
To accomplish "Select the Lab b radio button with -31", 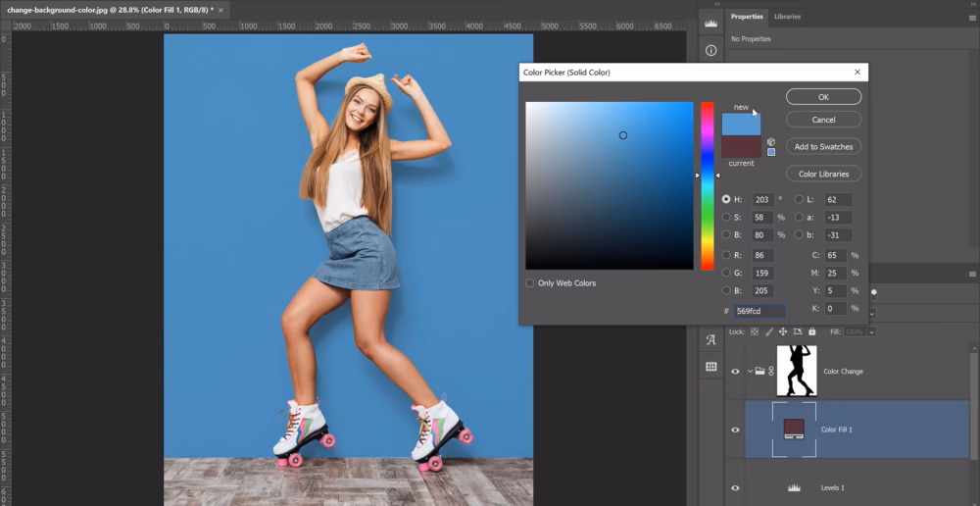I will coord(799,234).
